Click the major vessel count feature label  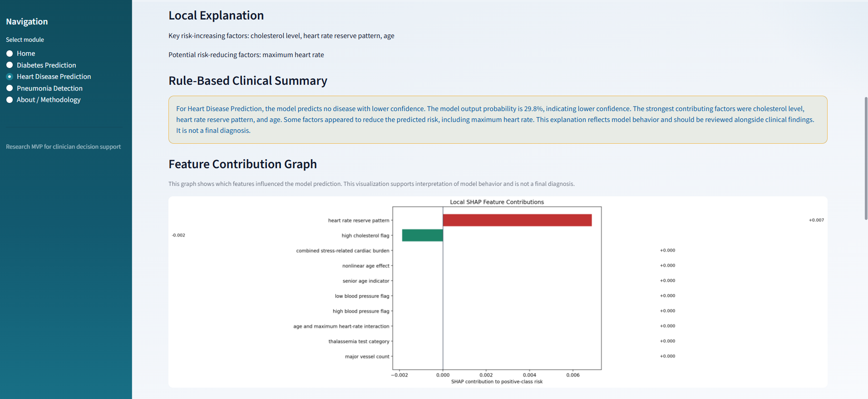367,356
